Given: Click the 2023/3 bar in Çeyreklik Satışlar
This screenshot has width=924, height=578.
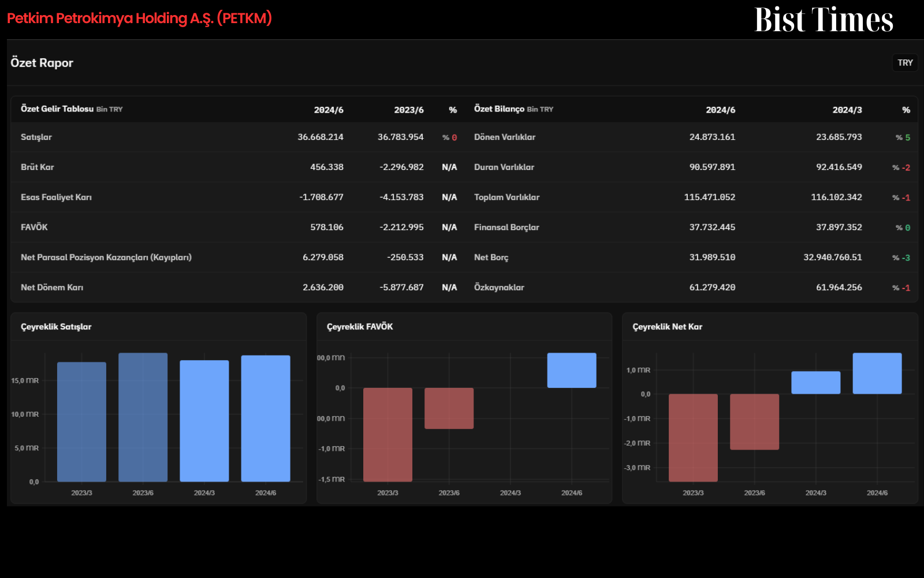Looking at the screenshot, I should click(81, 422).
